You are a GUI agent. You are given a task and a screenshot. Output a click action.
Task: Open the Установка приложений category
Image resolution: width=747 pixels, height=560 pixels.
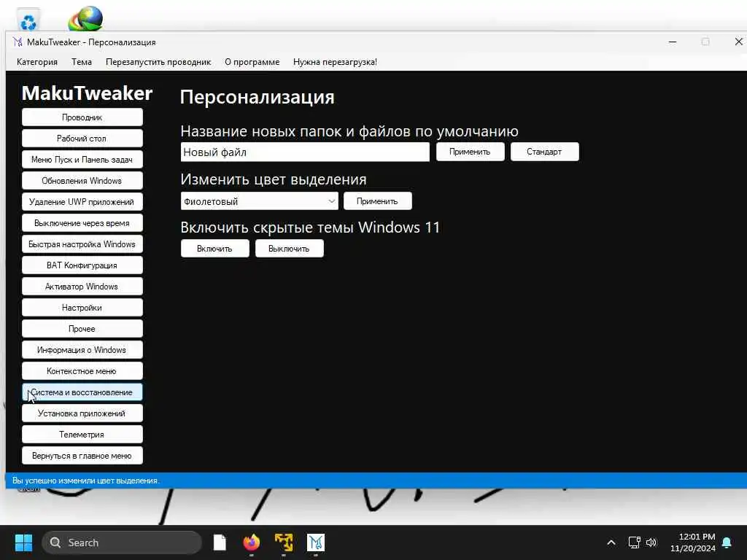click(82, 413)
